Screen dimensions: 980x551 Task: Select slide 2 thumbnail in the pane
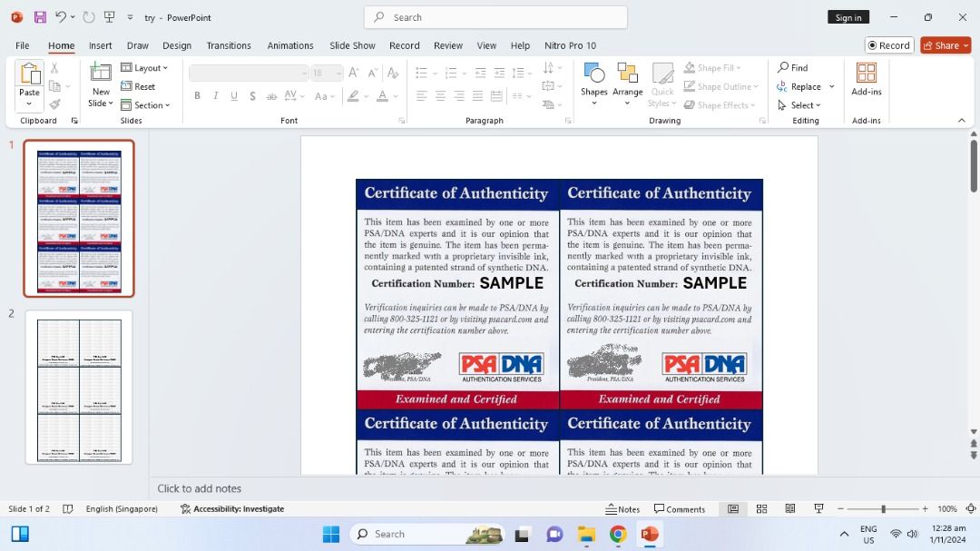(x=78, y=389)
